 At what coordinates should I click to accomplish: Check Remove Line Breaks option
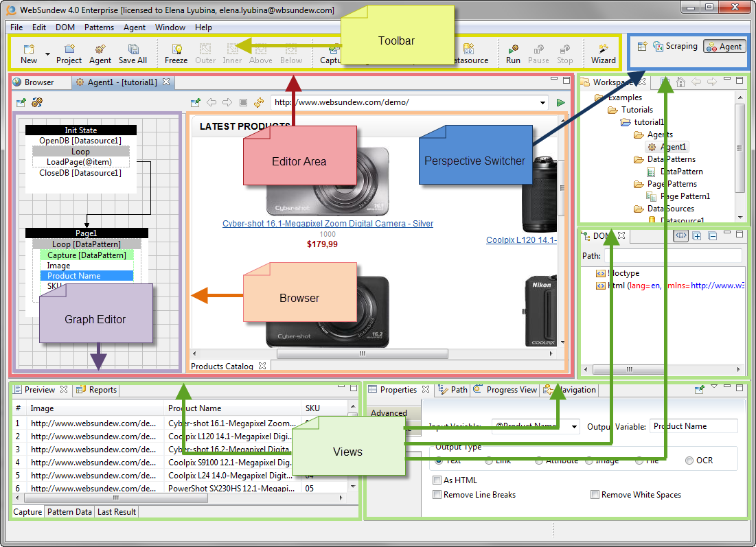coord(437,495)
